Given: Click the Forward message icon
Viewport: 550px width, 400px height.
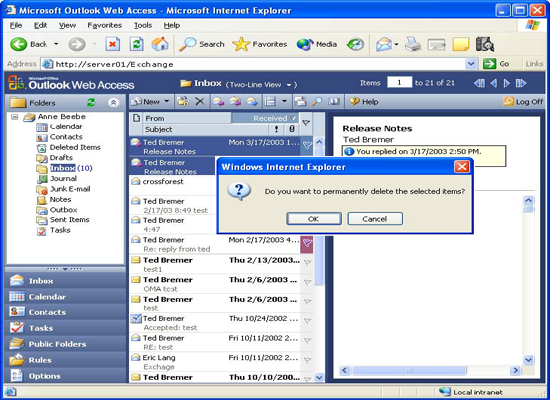Looking at the screenshot, I should (251, 102).
